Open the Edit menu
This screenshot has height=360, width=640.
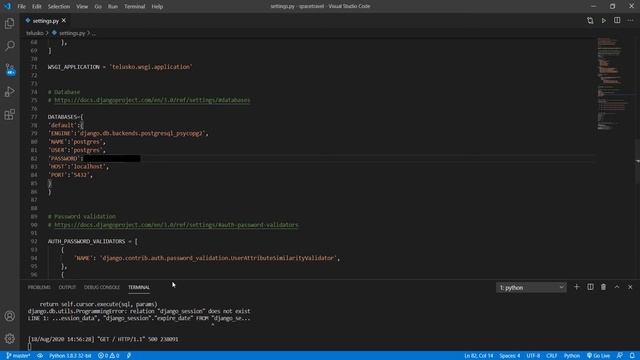[x=37, y=7]
